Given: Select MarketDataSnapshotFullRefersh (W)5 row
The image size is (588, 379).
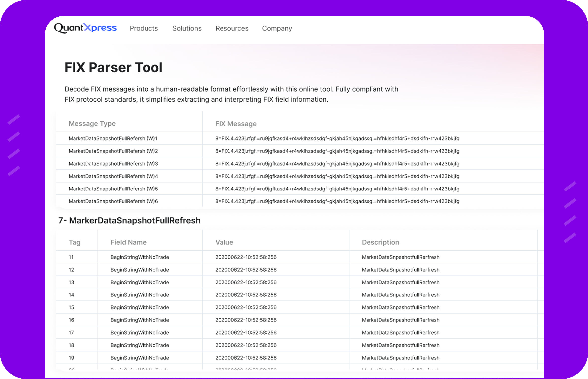Looking at the screenshot, I should pyautogui.click(x=113, y=189).
